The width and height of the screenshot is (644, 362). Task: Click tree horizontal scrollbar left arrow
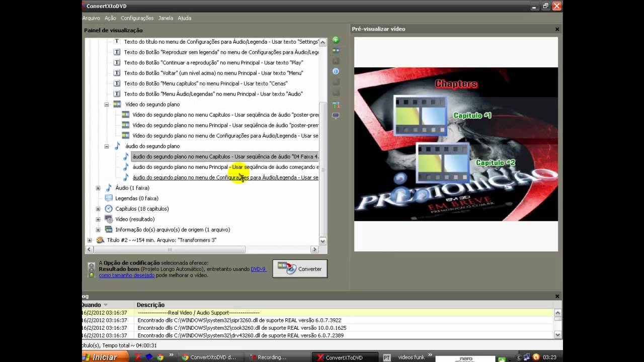[89, 249]
